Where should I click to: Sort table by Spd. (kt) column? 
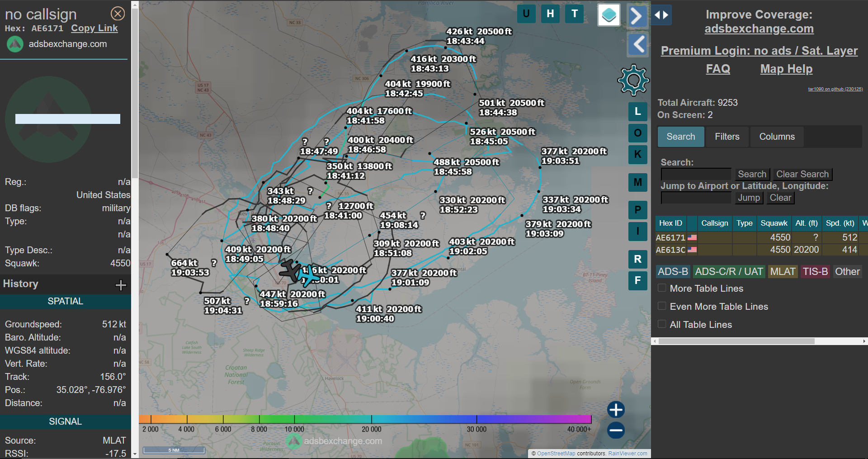pos(840,223)
